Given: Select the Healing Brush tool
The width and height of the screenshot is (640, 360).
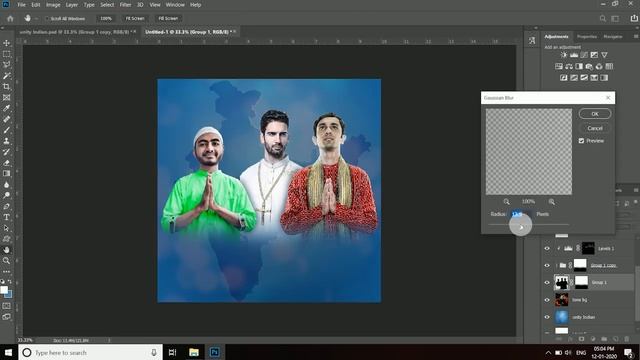Looking at the screenshot, I should coord(7,119).
